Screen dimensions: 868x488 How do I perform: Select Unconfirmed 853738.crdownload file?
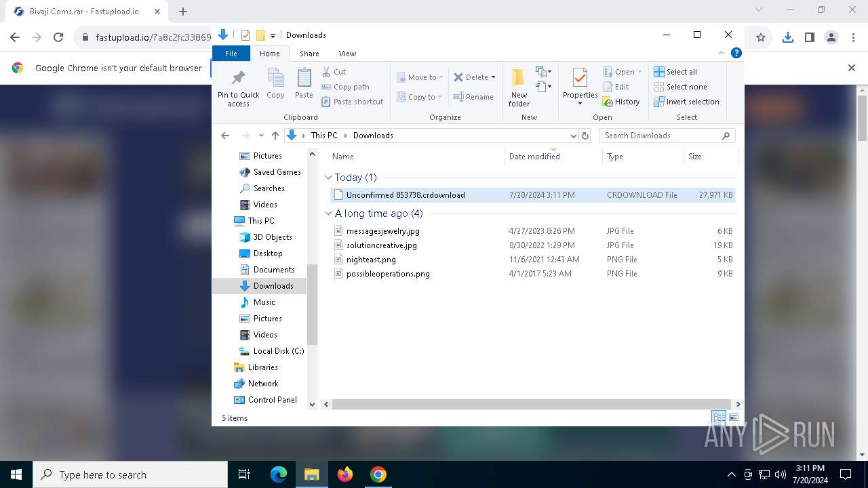[533, 195]
